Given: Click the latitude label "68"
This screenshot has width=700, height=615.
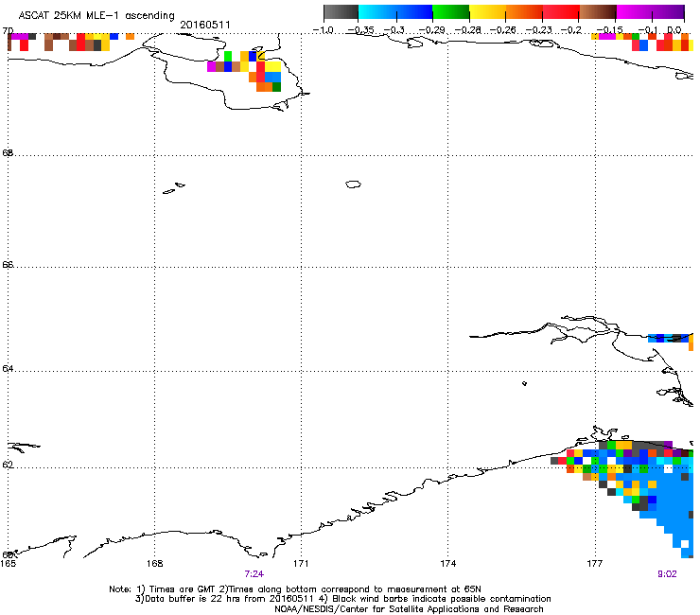Looking at the screenshot, I should pos(8,152).
